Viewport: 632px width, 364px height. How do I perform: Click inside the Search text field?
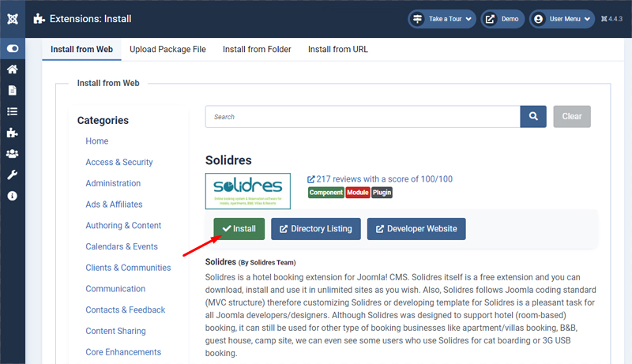tap(362, 117)
